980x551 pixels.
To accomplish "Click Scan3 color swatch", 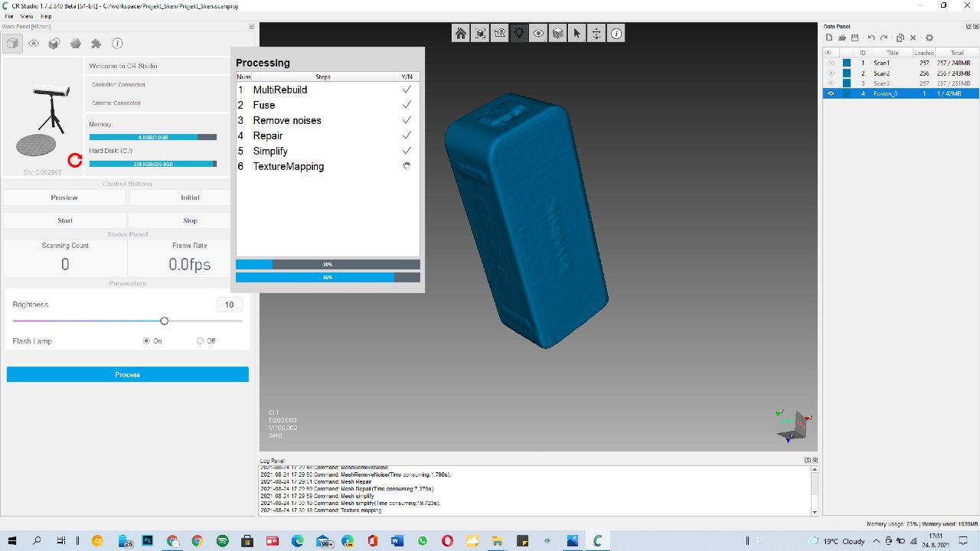I will (847, 83).
